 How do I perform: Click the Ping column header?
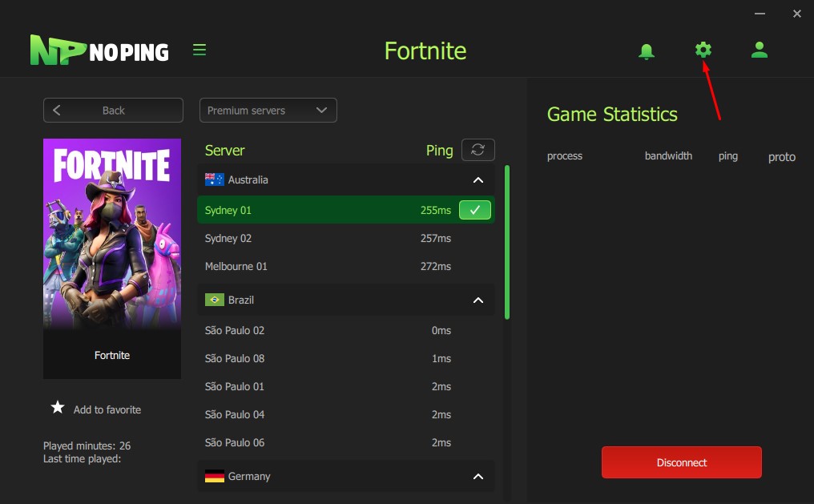(x=439, y=151)
